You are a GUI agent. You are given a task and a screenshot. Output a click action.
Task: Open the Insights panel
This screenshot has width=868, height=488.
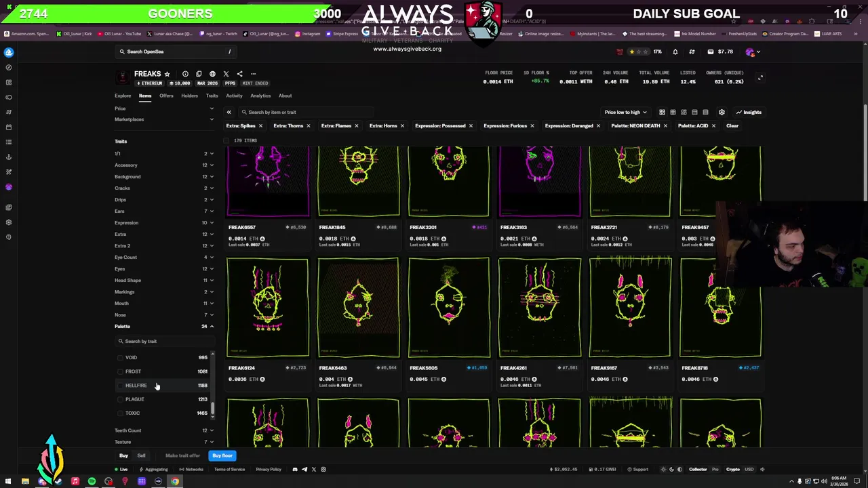749,112
